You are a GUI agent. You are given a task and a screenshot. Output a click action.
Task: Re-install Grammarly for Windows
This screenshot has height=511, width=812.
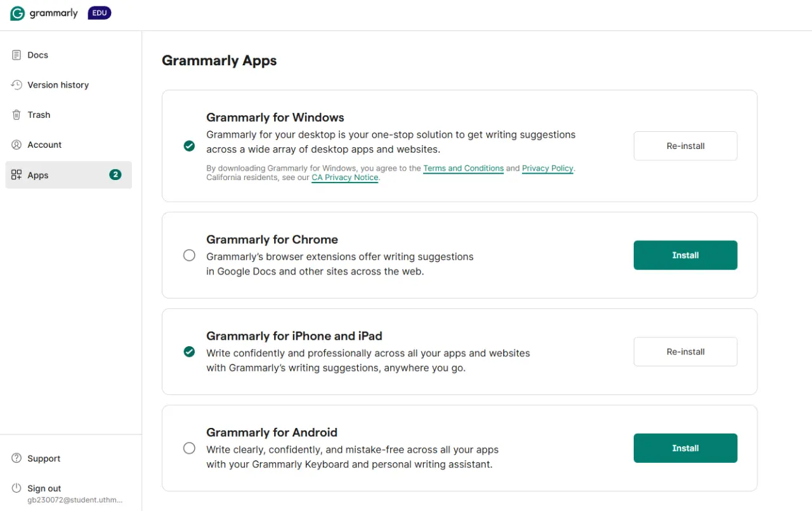[x=685, y=146]
